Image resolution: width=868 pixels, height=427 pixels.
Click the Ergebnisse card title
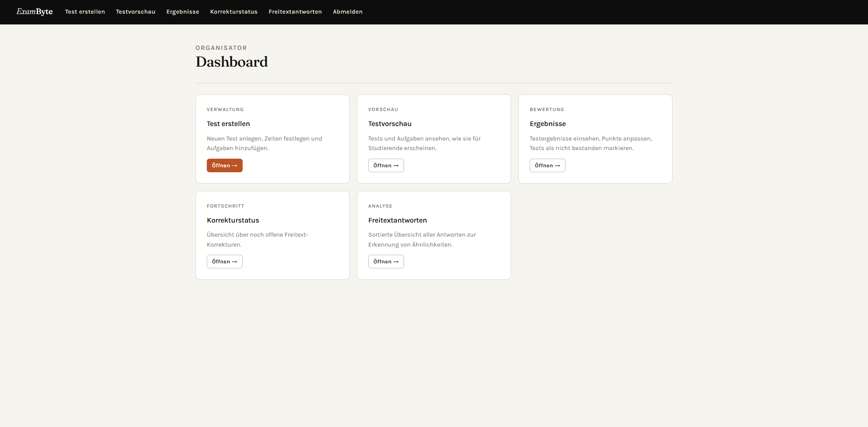548,124
